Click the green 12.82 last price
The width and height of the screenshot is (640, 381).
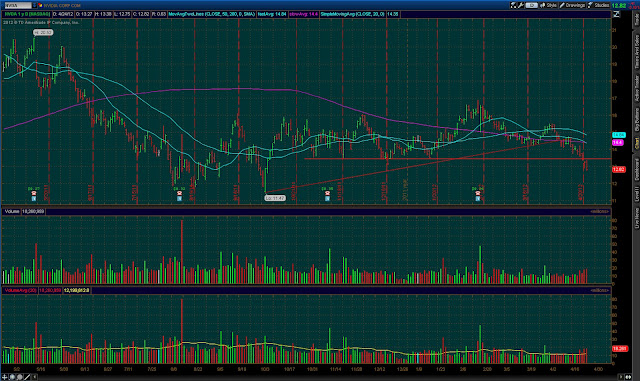[618, 5]
